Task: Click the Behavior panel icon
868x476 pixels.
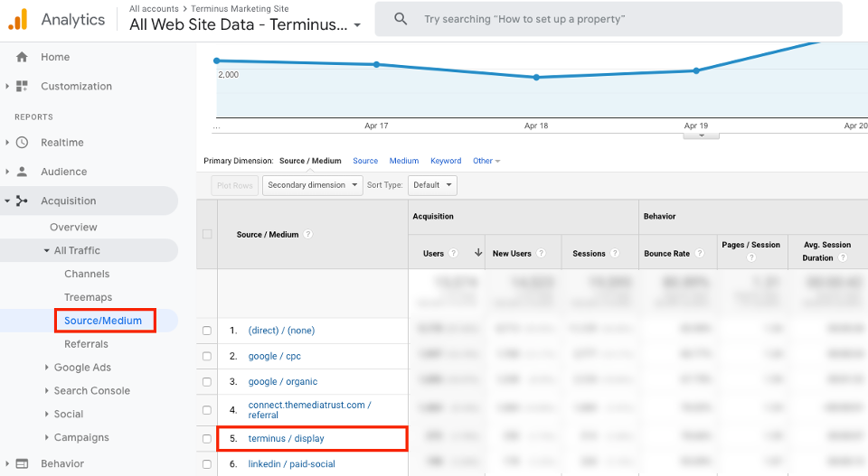Action: click(22, 464)
